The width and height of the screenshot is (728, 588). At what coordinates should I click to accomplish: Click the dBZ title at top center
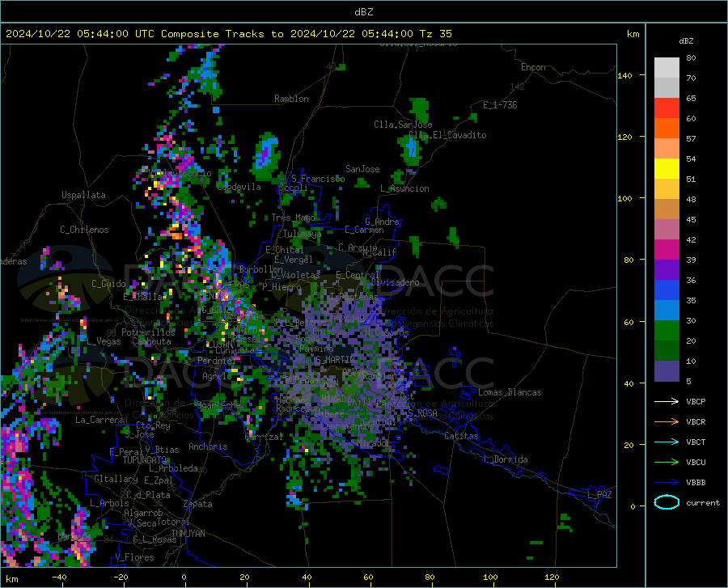[x=363, y=12]
